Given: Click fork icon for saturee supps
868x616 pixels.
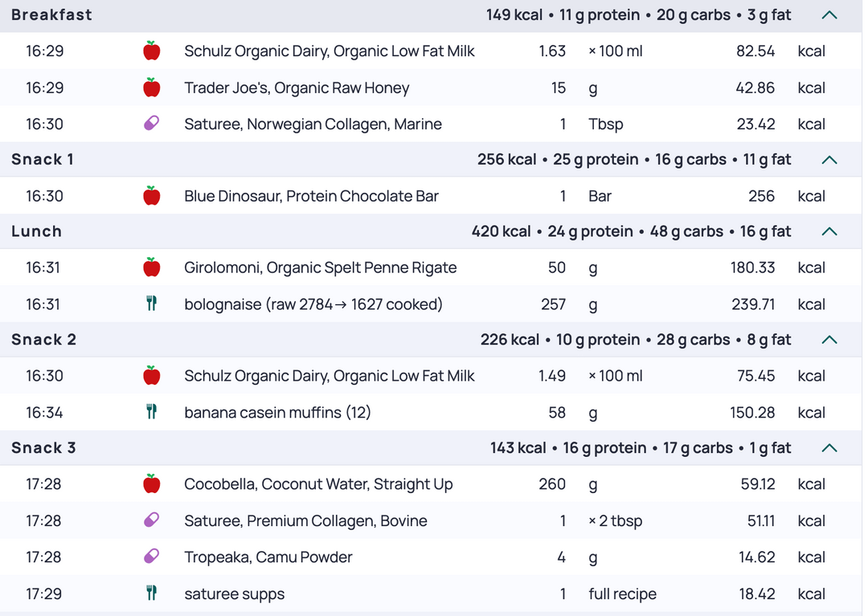Looking at the screenshot, I should (151, 594).
